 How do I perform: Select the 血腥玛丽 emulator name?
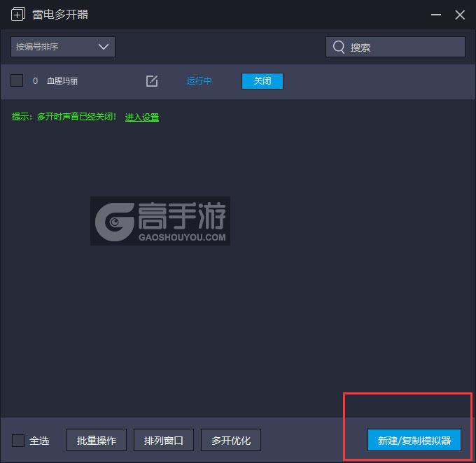(62, 81)
